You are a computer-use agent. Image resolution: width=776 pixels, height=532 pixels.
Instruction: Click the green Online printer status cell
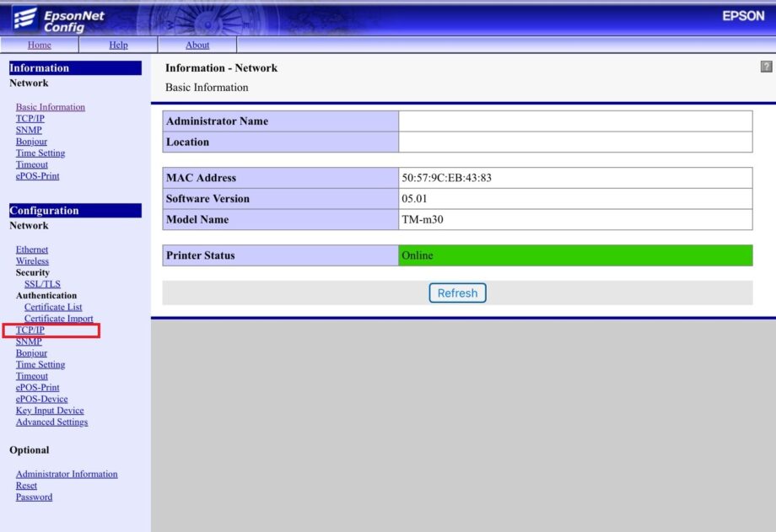coord(574,255)
